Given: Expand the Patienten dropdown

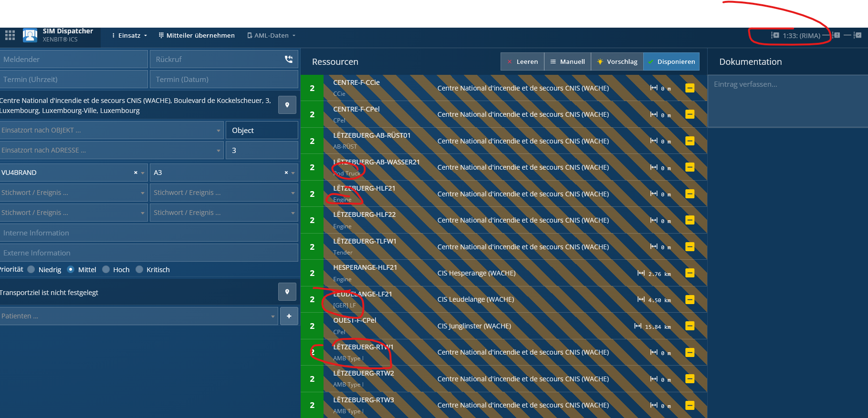Looking at the screenshot, I should click(273, 316).
